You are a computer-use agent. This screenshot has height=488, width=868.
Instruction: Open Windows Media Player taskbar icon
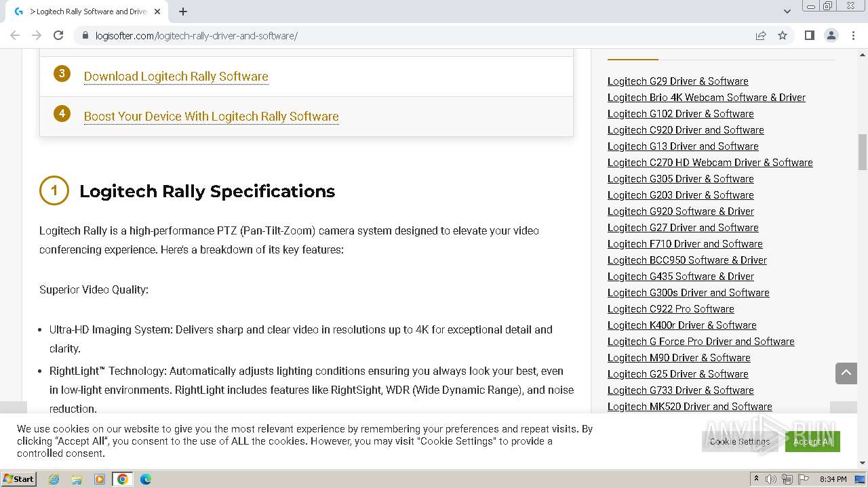[100, 479]
